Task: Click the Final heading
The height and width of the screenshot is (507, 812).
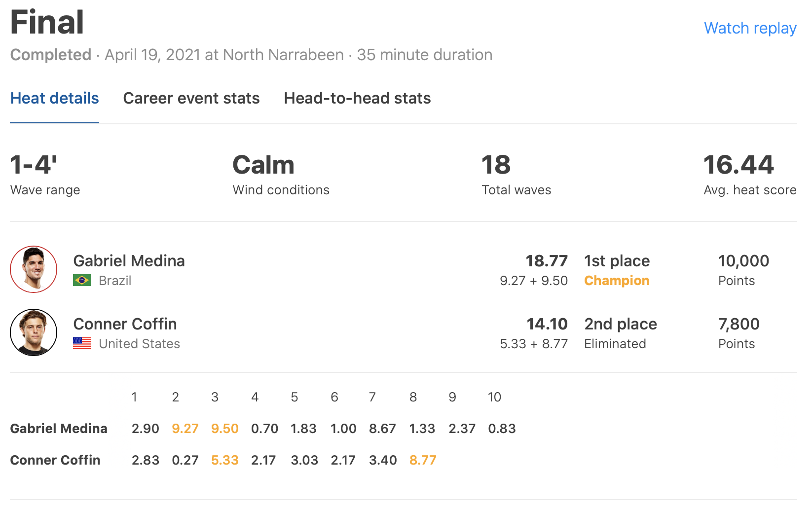Action: (x=47, y=22)
